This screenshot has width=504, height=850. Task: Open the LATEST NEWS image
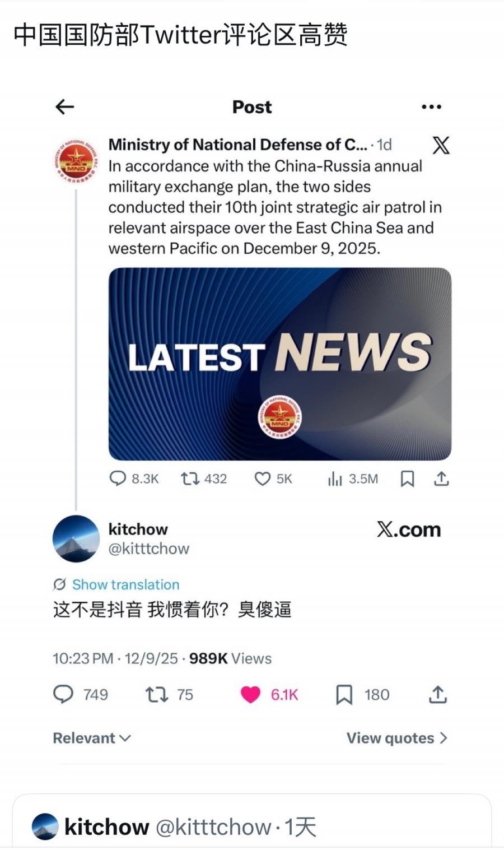(280, 364)
